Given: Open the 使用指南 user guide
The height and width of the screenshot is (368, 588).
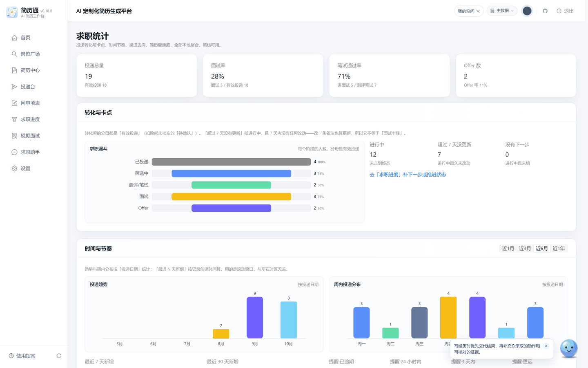Looking at the screenshot, I should [22, 356].
